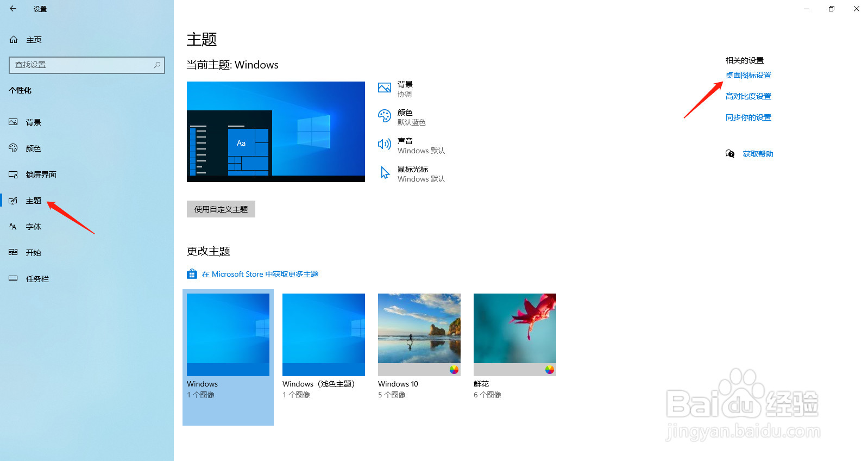
Task: Click the 使用自定义主题 button
Action: (x=221, y=209)
